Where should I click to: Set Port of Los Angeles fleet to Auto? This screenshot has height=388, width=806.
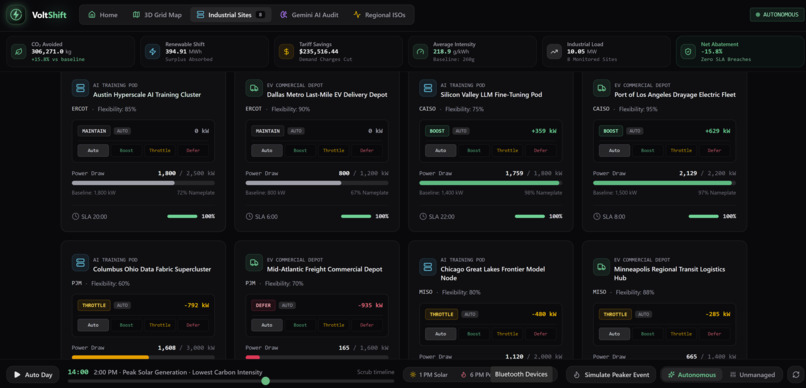pos(614,151)
